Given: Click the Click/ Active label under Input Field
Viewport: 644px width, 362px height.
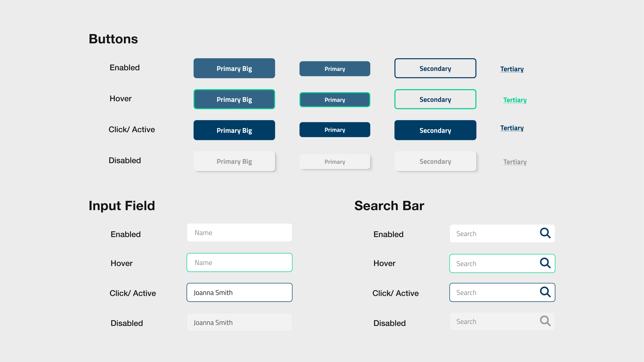Looking at the screenshot, I should point(133,293).
